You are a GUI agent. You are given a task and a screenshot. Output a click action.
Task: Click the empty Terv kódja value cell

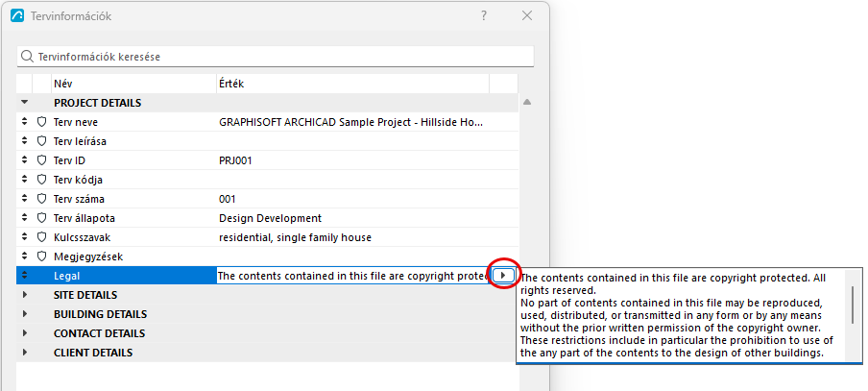tap(352, 180)
